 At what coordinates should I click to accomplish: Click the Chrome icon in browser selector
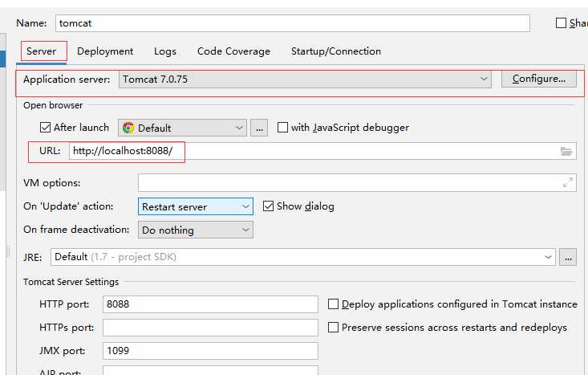point(128,128)
